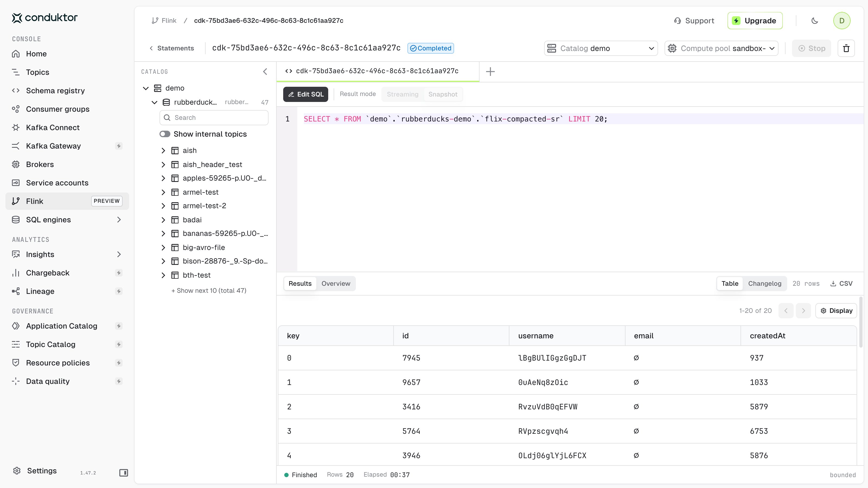Open Settings gear icon

(x=17, y=471)
